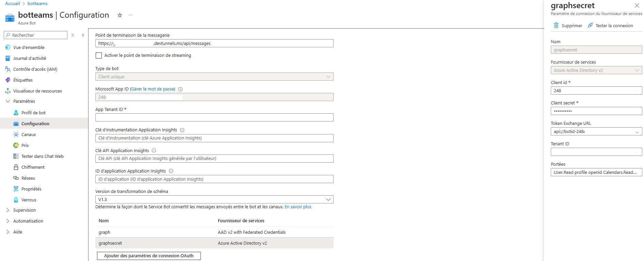Click the Profil de bot icon

[16, 113]
